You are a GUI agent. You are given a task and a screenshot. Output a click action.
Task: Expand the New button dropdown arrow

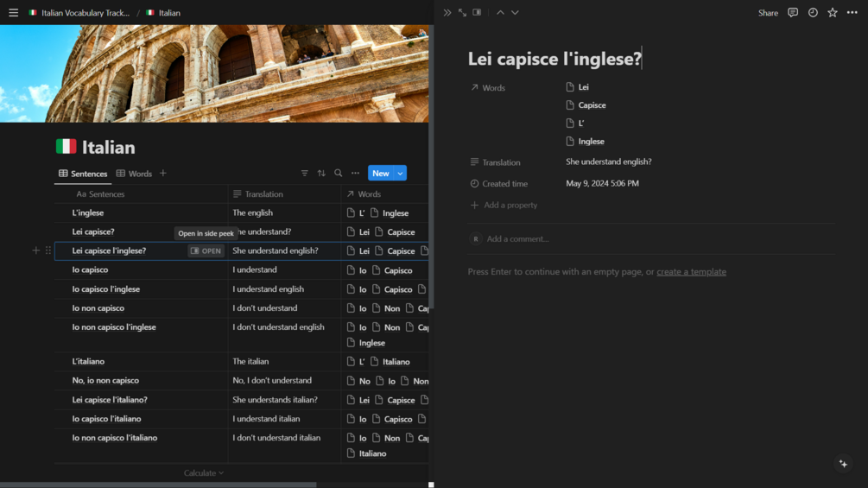400,174
